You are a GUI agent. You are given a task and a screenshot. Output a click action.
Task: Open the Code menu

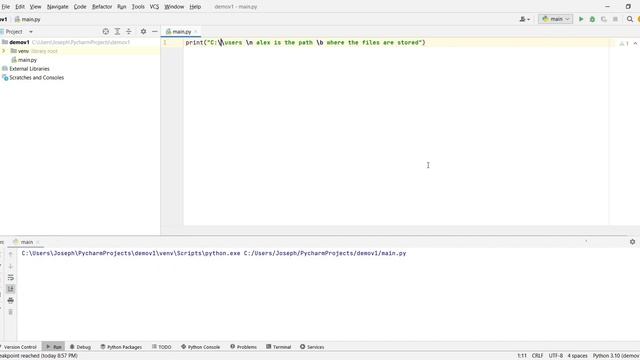click(x=80, y=7)
